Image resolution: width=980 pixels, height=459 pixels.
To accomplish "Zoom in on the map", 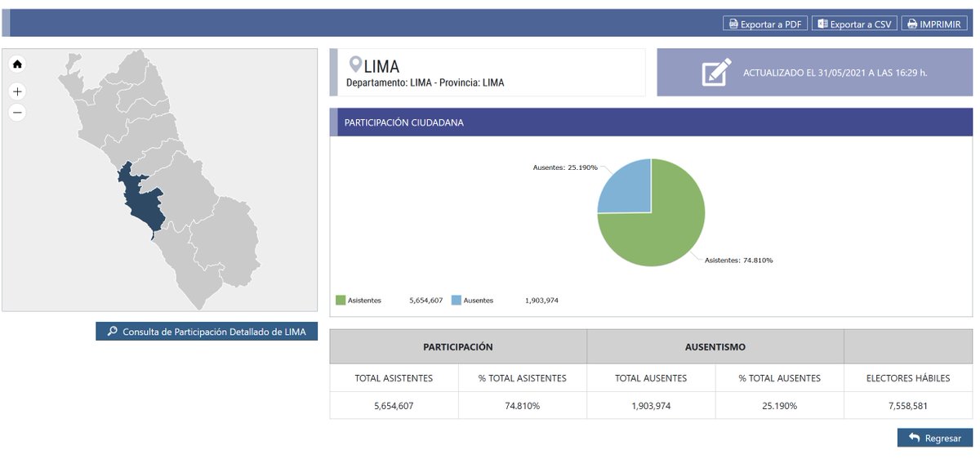I will point(17,91).
